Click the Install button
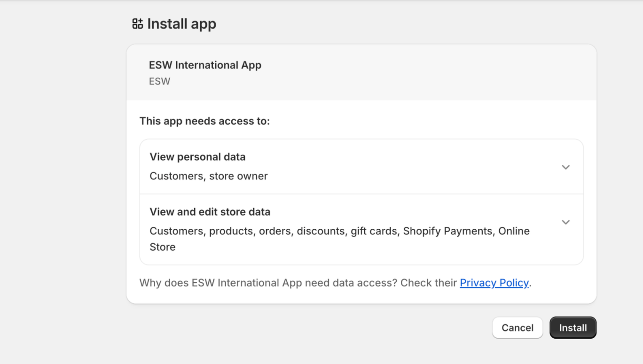This screenshot has width=643, height=364. 573,328
